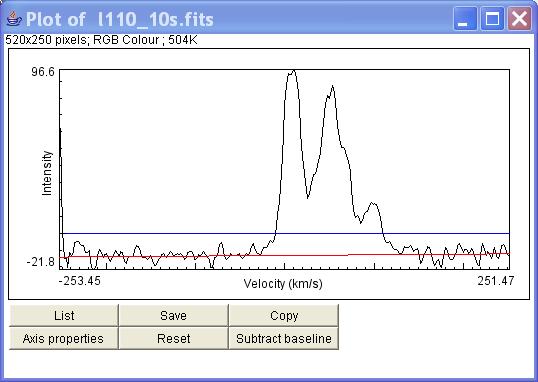This screenshot has height=382, width=538.
Task: Reset the plot view
Action: [173, 338]
